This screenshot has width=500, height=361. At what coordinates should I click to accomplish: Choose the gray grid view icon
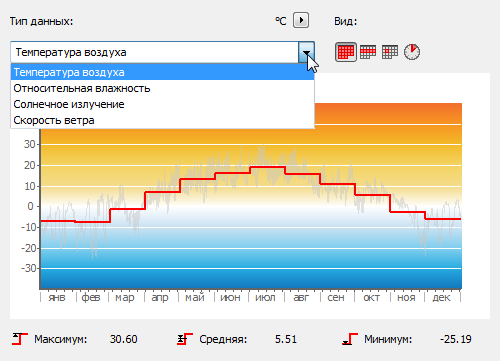[x=390, y=52]
